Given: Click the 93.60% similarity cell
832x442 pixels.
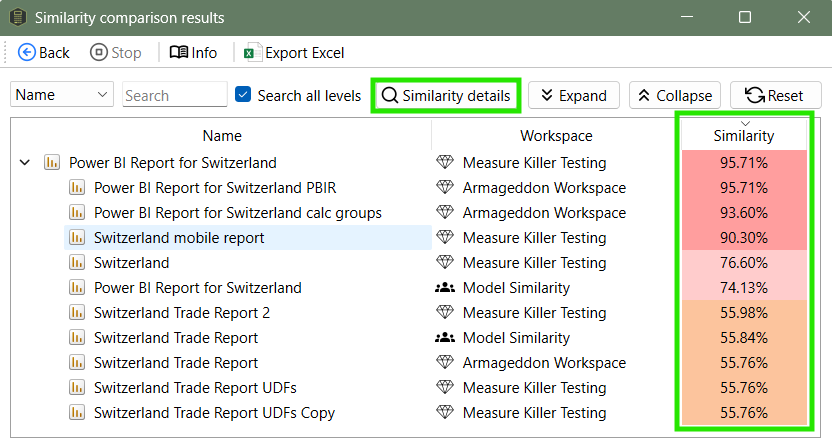Looking at the screenshot, I should tap(744, 213).
